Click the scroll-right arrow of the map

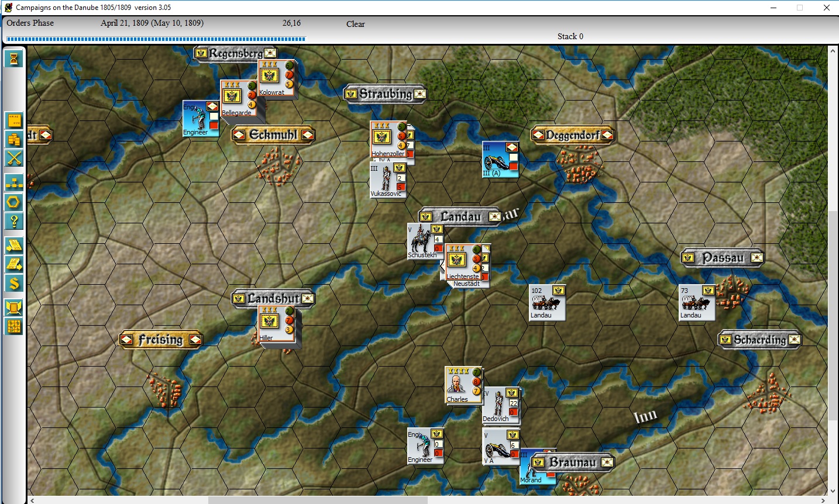pyautogui.click(x=822, y=500)
